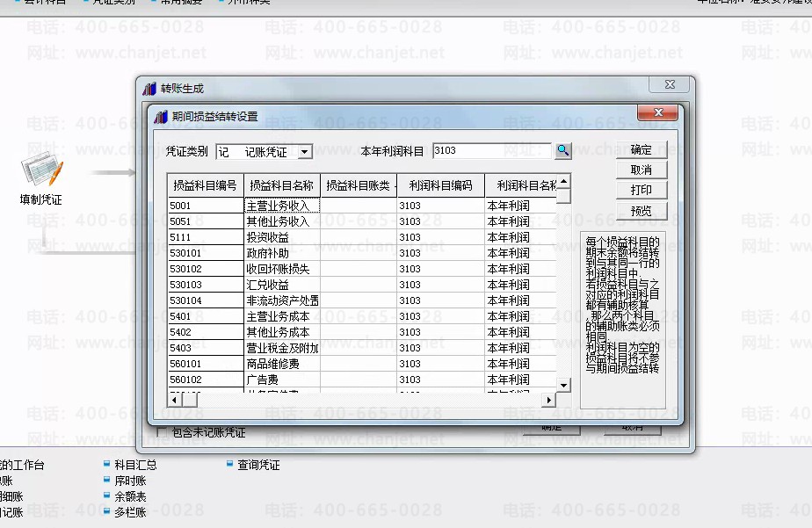This screenshot has height=528, width=812.
Task: Click the 取消 button in settings dialog
Action: pyautogui.click(x=642, y=170)
